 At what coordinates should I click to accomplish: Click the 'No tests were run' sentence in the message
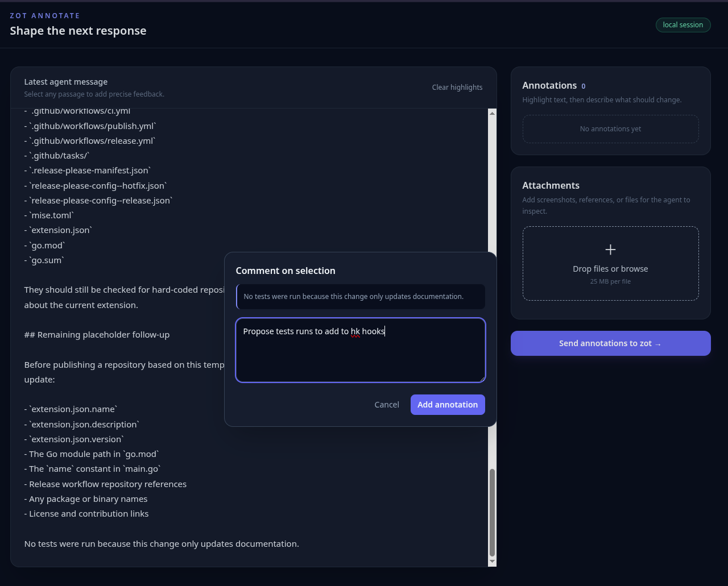pos(162,544)
